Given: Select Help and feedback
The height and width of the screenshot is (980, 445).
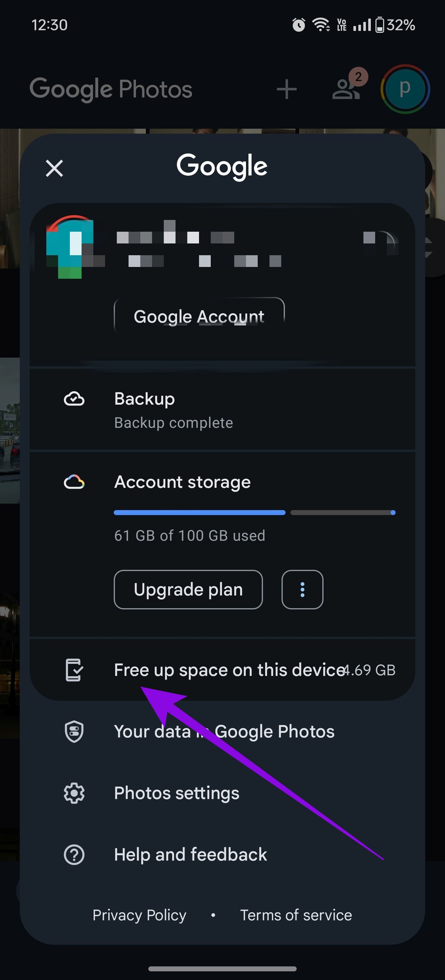Looking at the screenshot, I should (x=190, y=854).
